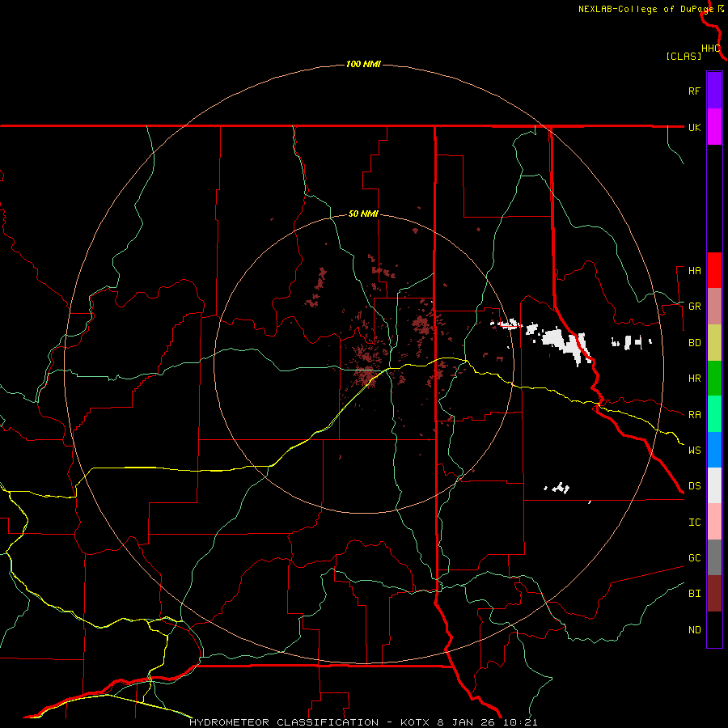
Task: Select the dusty pink GR legend swatch
Action: tap(714, 307)
